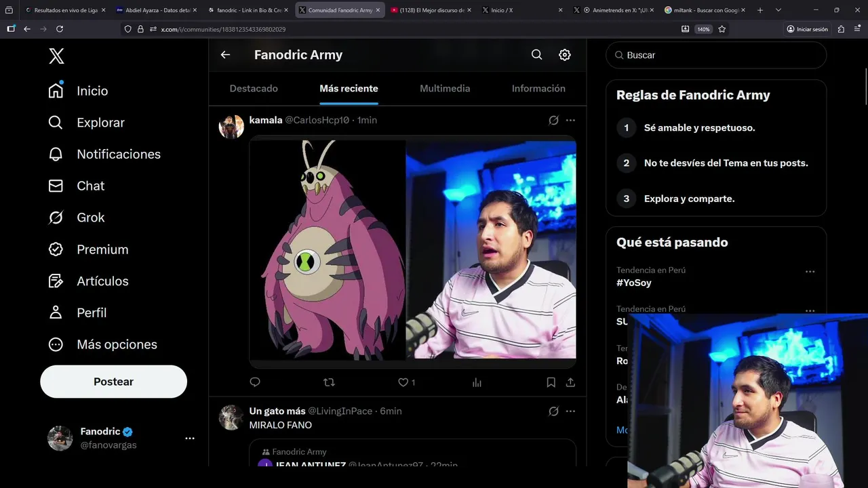Open the MIRALO FANO post text
868x488 pixels.
(281, 425)
